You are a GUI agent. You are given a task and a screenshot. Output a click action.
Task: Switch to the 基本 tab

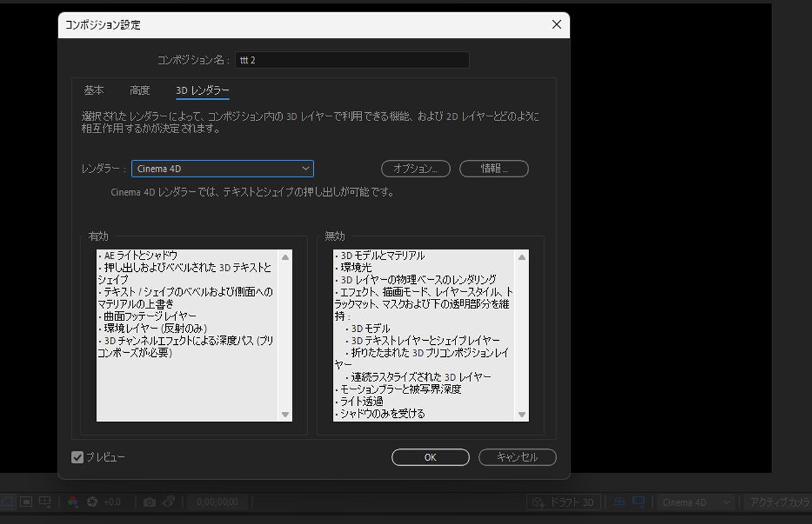coord(93,90)
